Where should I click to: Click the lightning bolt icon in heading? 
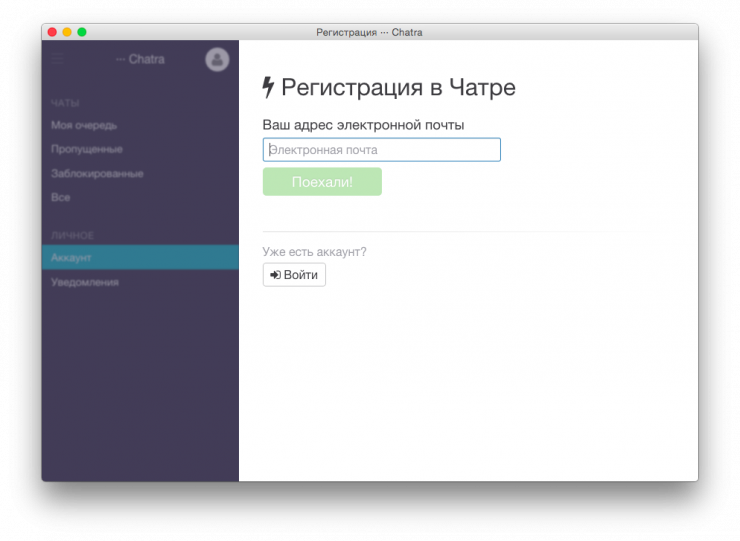point(268,88)
